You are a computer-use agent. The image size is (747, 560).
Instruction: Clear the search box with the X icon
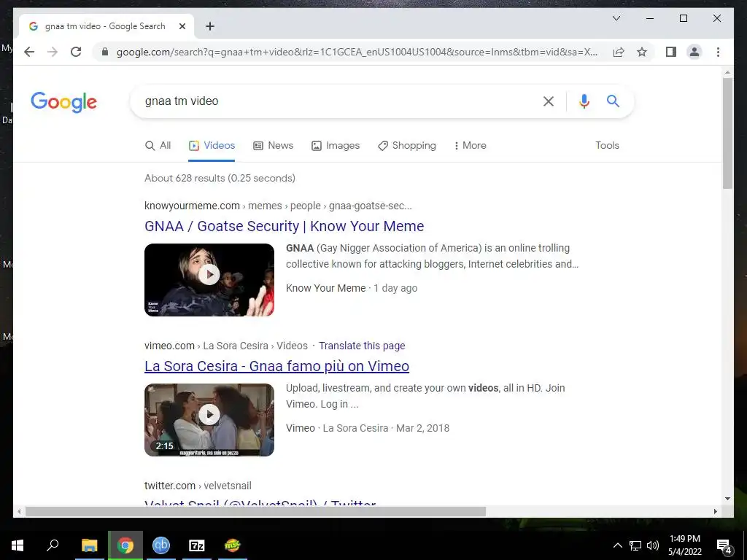[549, 101]
